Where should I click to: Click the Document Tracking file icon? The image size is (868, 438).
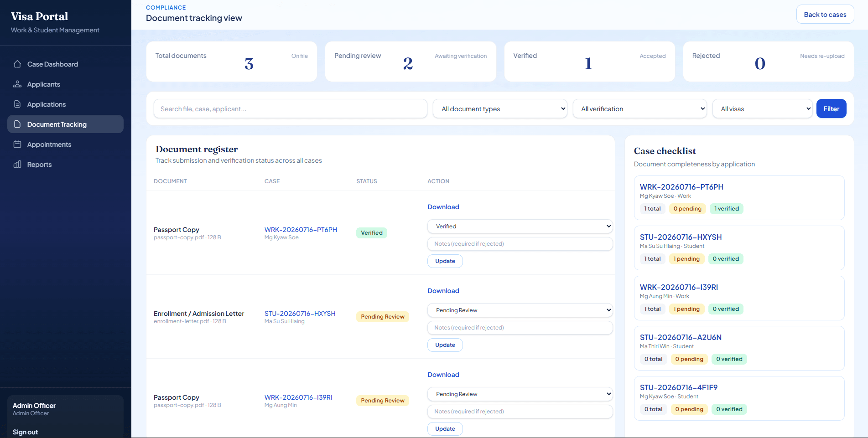(x=17, y=124)
